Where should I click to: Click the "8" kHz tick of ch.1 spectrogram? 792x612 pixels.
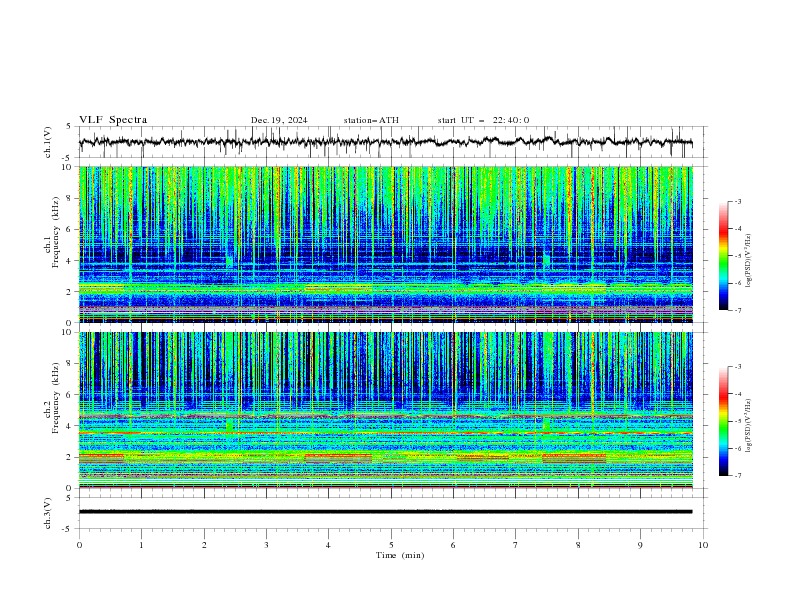pos(69,198)
